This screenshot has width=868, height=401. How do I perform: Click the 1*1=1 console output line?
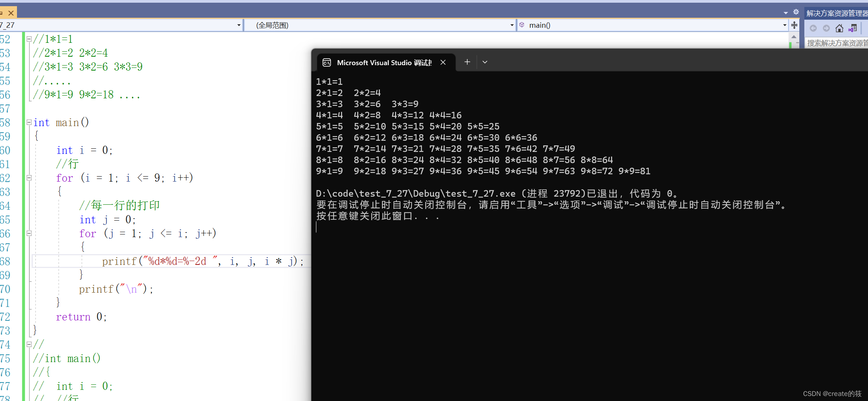[x=329, y=82]
